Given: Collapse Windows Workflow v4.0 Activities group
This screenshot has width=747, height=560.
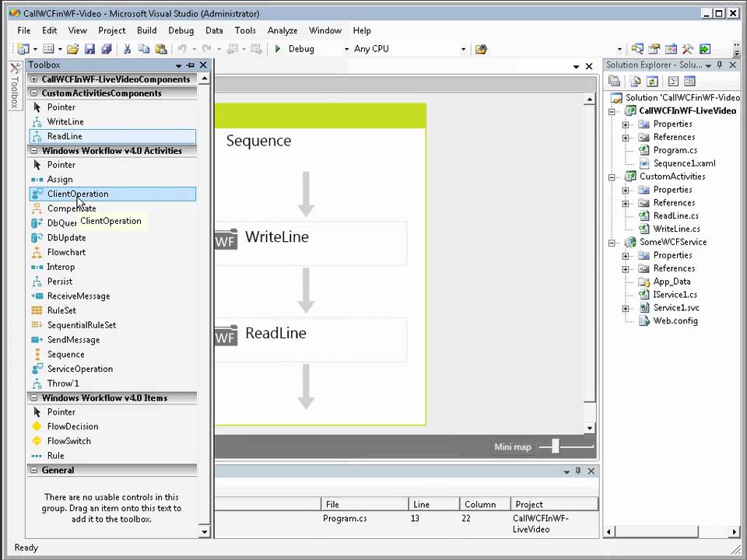Looking at the screenshot, I should tap(33, 150).
